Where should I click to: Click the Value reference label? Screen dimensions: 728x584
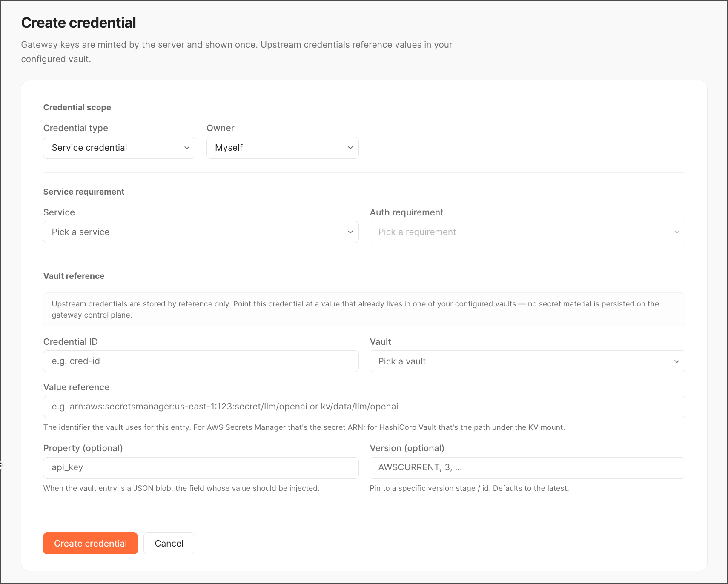click(76, 387)
